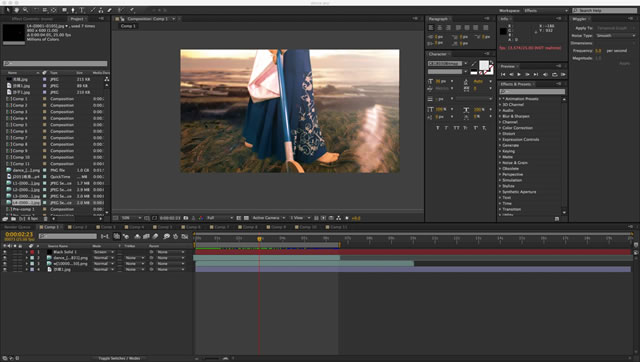This screenshot has width=640, height=362.
Task: Expand the Animation Presets folder
Action: coord(500,99)
